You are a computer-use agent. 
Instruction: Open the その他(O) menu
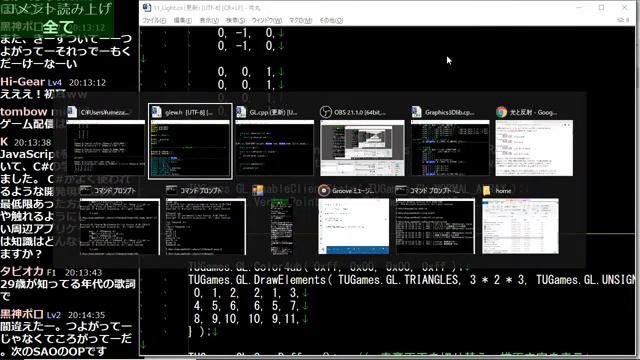click(x=331, y=20)
